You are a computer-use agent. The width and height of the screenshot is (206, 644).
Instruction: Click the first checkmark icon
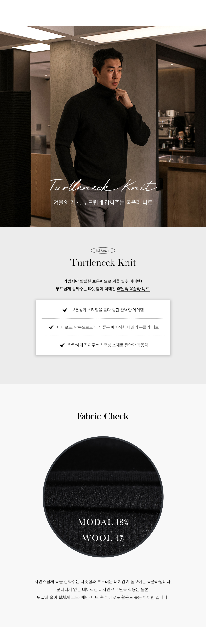[x=65, y=310]
